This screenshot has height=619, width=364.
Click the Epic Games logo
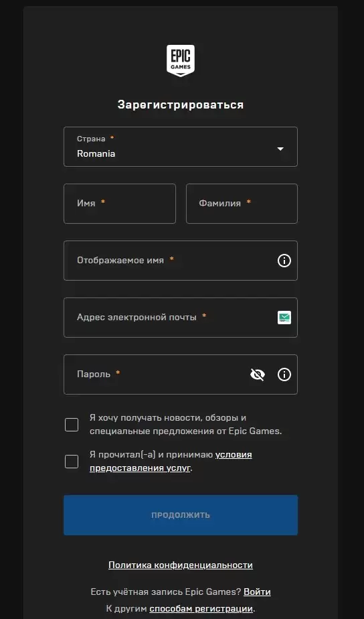181,60
